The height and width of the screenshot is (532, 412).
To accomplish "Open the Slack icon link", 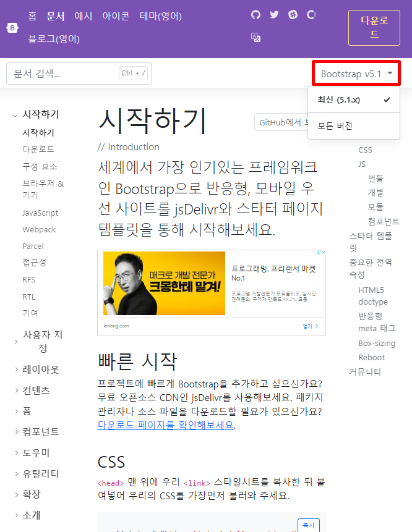I will click(293, 15).
